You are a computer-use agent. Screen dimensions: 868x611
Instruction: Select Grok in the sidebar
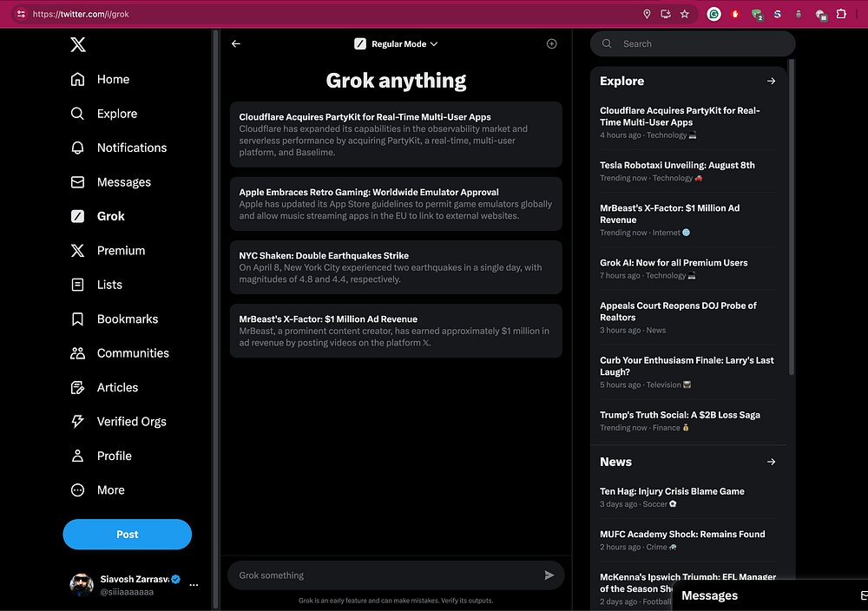(97, 216)
